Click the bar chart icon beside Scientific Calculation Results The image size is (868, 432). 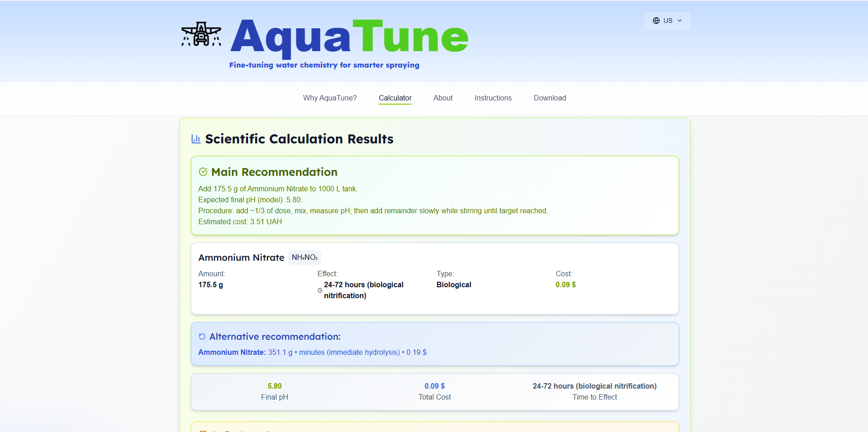point(196,139)
